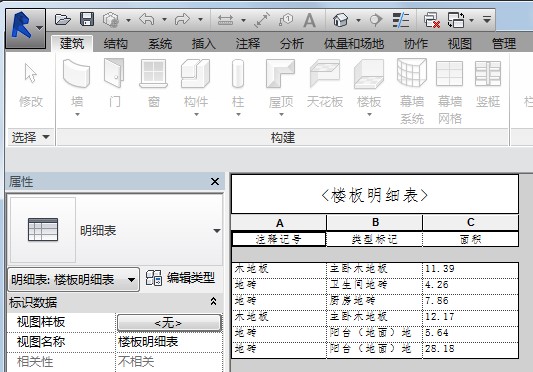Image resolution: width=533 pixels, height=372 pixels.
Task: Click the 类型标记 header cell
Action: click(x=374, y=239)
